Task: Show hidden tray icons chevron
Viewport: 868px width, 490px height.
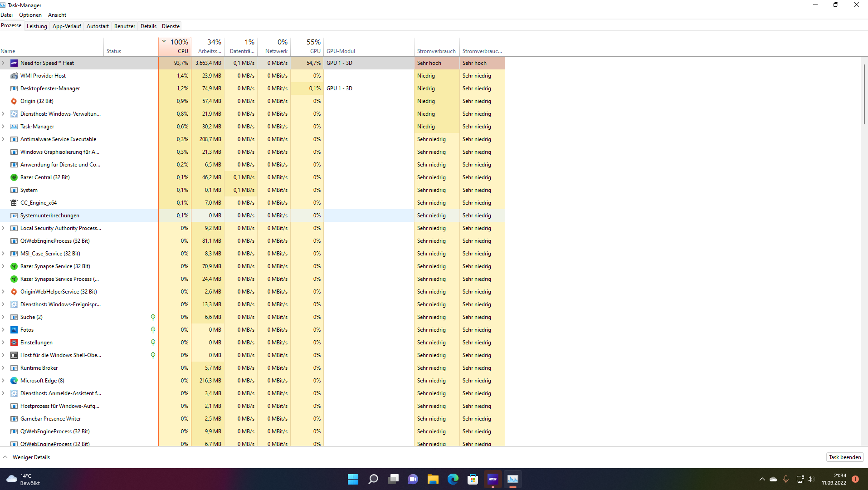Action: point(762,479)
